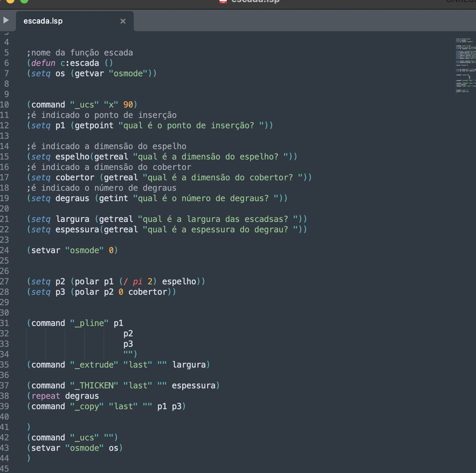Click line number 24 in gutter
Screen dimensions: 476x473
[5, 250]
